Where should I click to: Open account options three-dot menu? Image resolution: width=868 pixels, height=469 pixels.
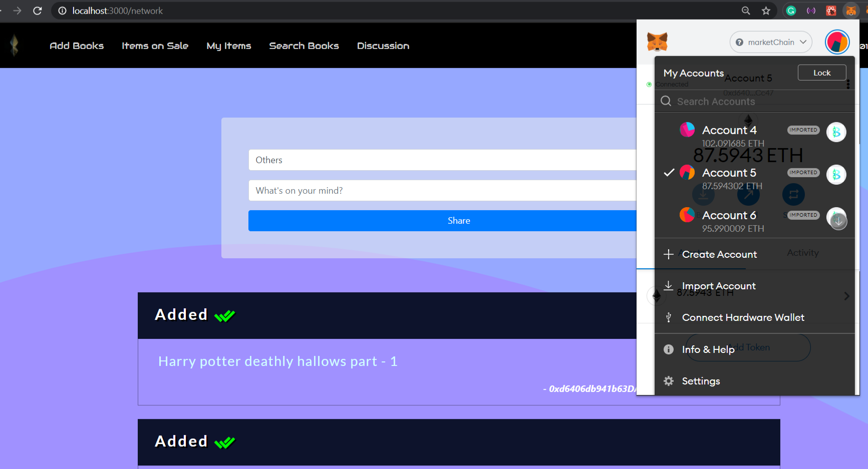848,85
